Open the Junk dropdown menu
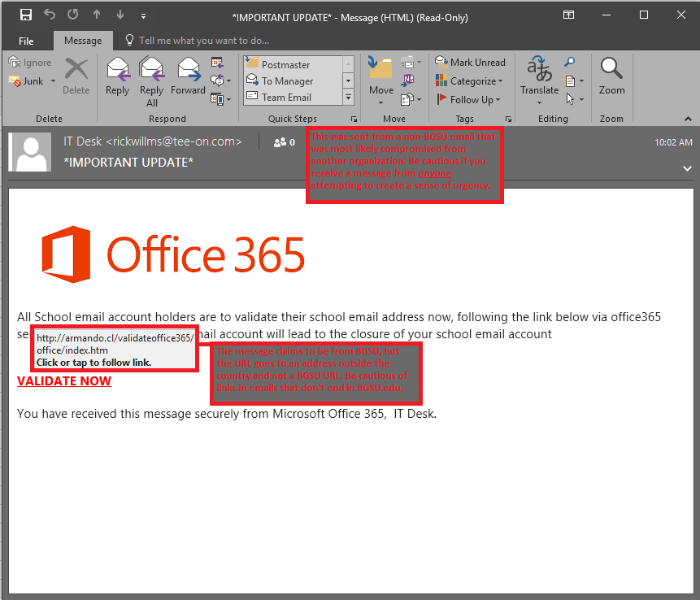Screen dimensions: 700x600 point(54,81)
